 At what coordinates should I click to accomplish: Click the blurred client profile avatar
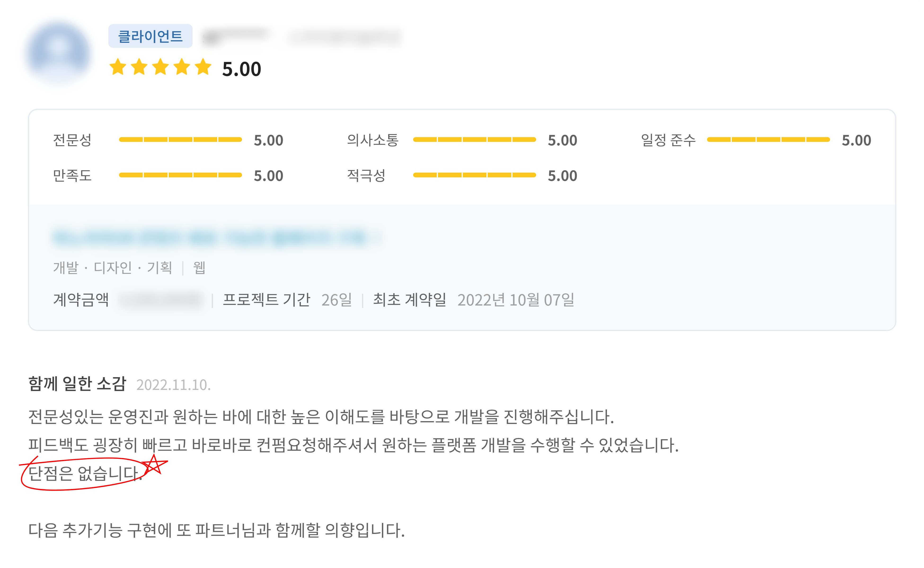59,53
